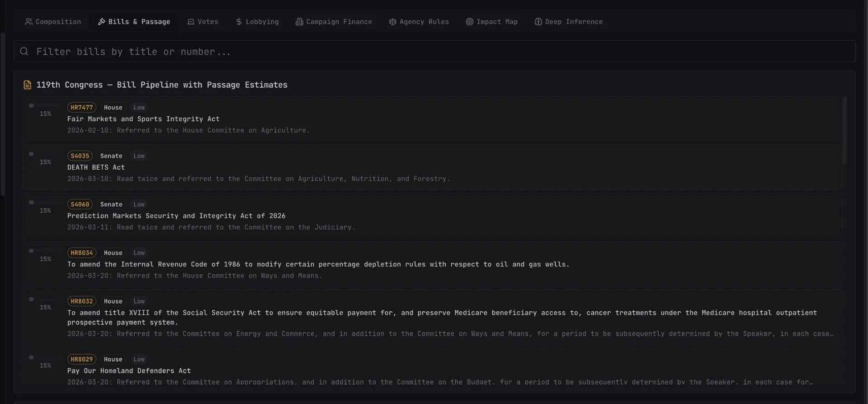
Task: Click the 119th Congress Bill Pipeline heading
Action: click(x=162, y=85)
